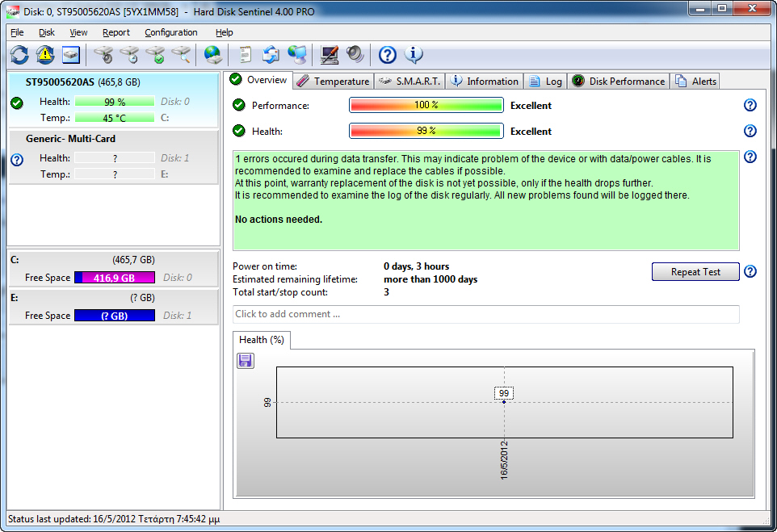Click the disk with speaker toolbar icon
Viewport: 777px width, 532px height.
coord(104,54)
